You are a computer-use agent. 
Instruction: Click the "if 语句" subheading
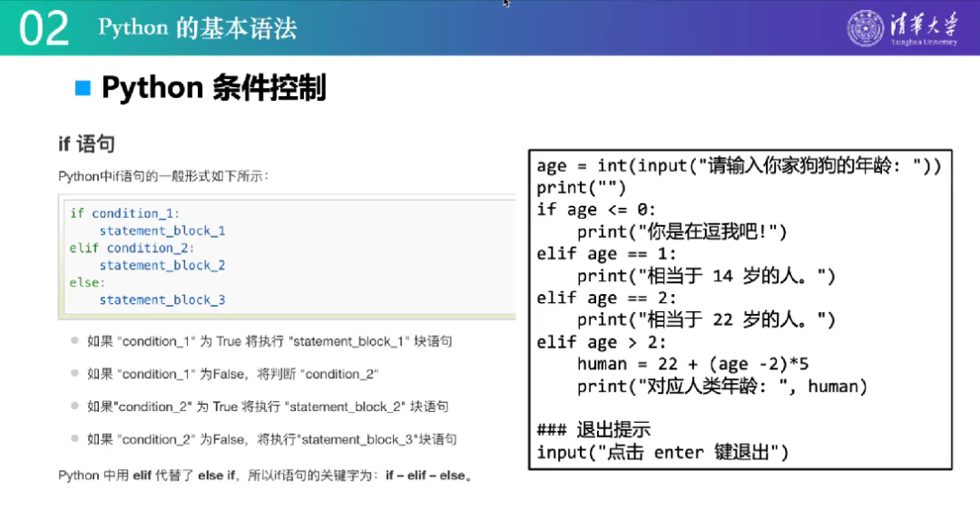point(86,143)
